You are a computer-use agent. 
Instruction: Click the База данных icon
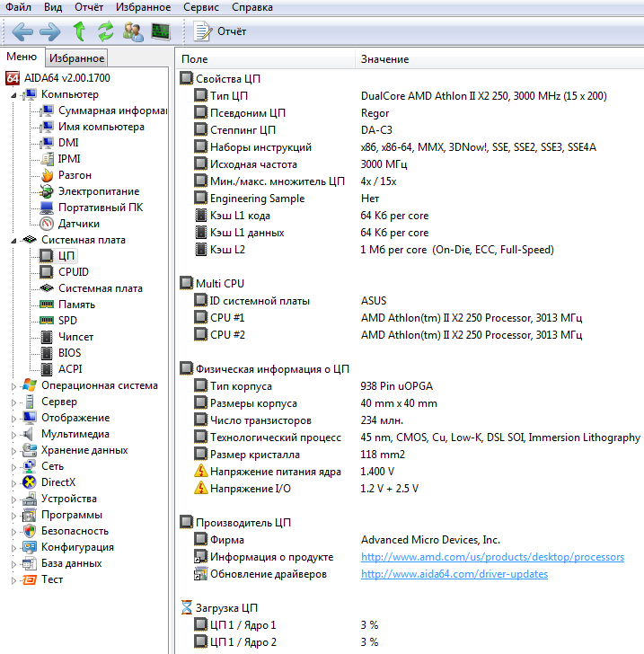30,563
